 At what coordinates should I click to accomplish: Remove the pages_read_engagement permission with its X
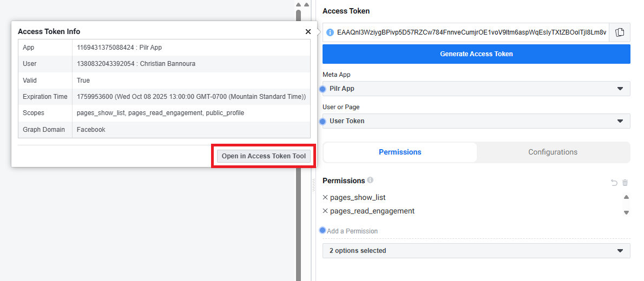325,211
